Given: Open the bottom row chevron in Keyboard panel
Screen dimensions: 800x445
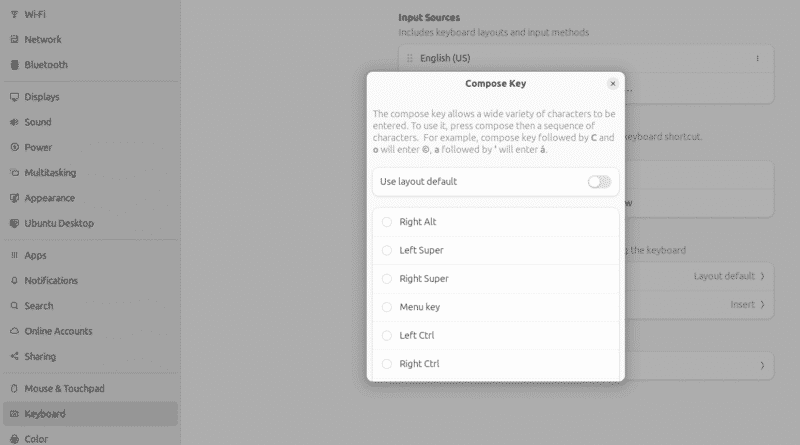Looking at the screenshot, I should [x=762, y=365].
